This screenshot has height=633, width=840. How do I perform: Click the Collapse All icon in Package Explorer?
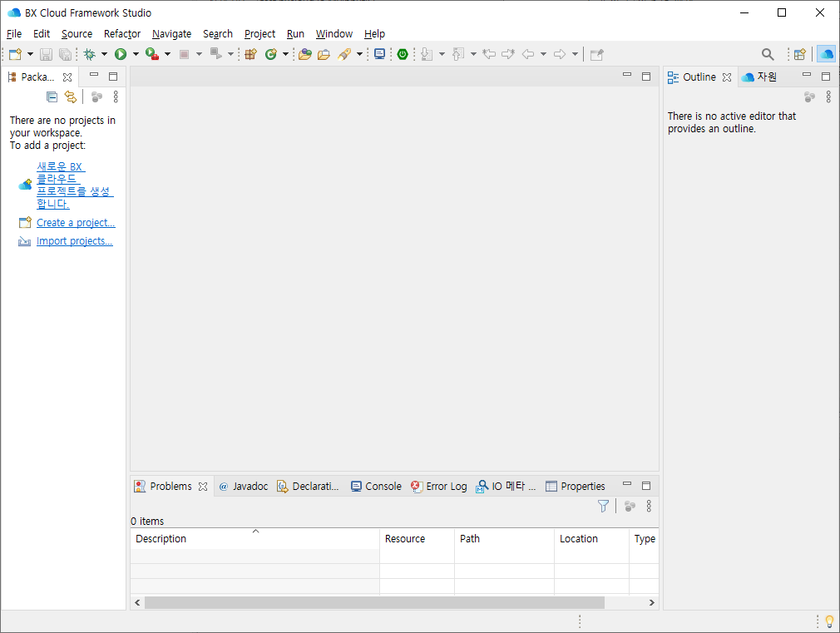(52, 96)
